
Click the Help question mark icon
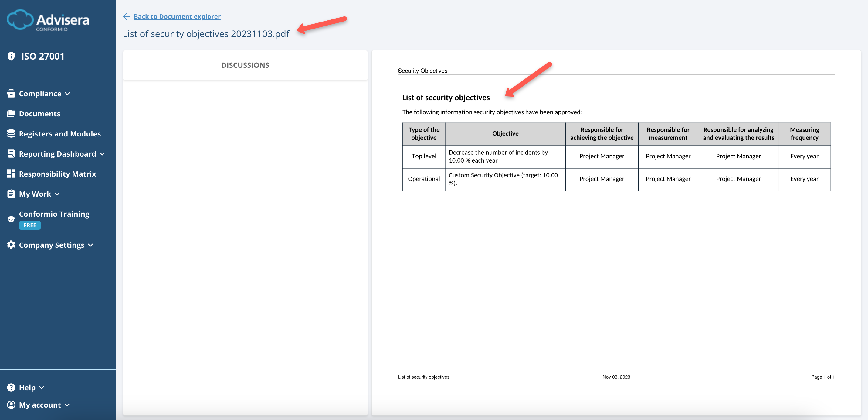11,387
